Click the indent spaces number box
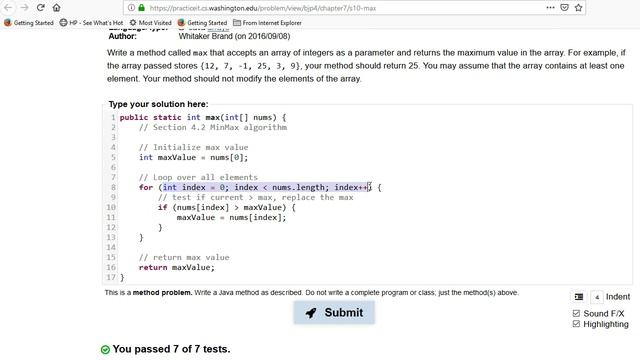This screenshot has height=360, width=640. click(597, 297)
